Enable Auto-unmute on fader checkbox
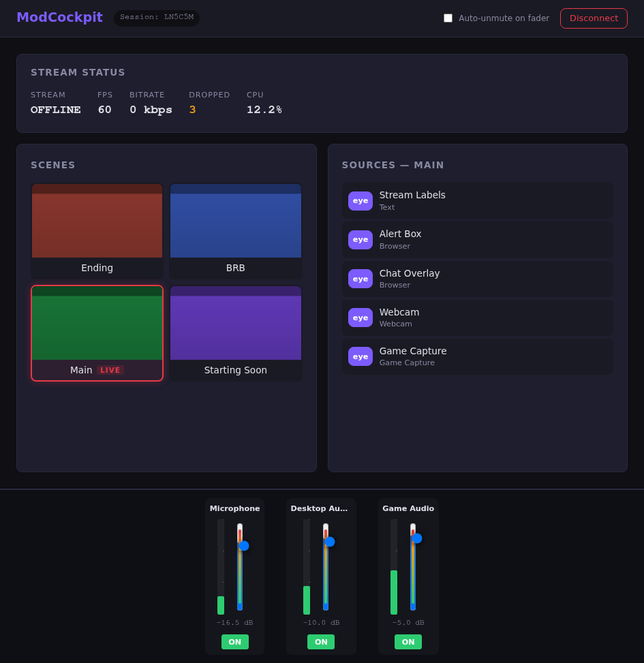Viewport: 644px width, 663px height. [x=448, y=18]
